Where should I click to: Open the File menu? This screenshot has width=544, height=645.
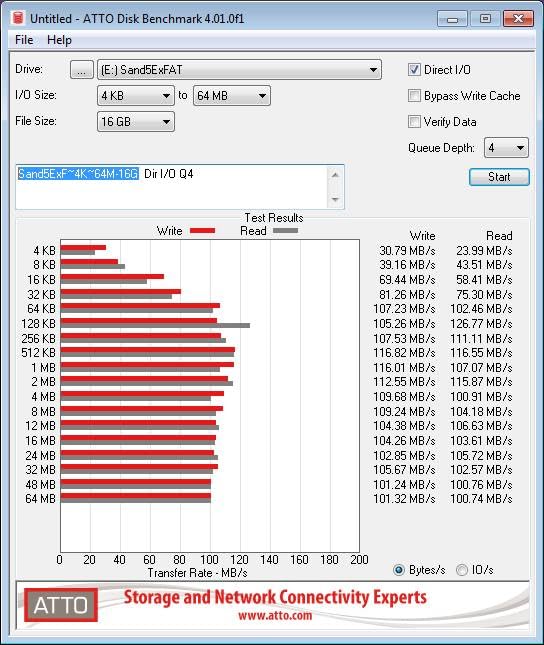[x=24, y=40]
